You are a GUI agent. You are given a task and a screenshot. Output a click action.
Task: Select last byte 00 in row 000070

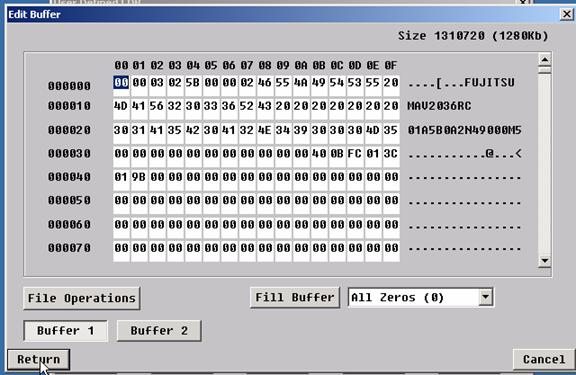pyautogui.click(x=390, y=248)
